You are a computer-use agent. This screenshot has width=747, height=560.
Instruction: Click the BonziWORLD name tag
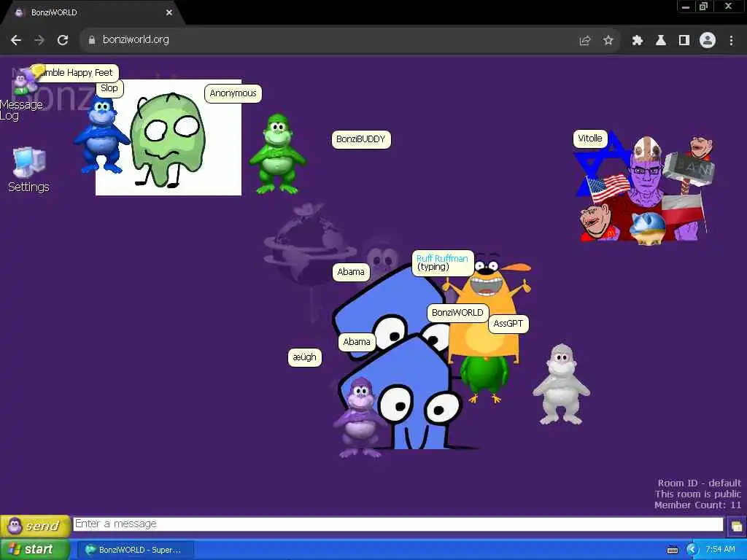[x=457, y=313]
